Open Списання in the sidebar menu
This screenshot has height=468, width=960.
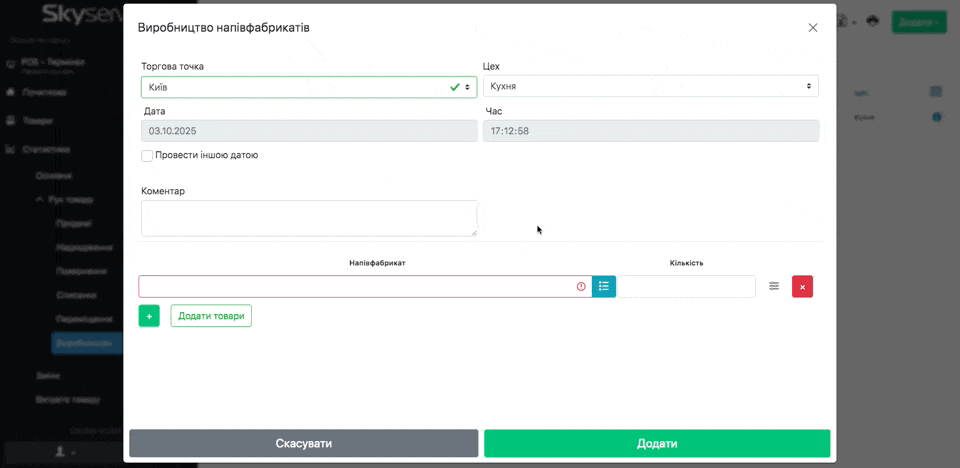pyautogui.click(x=76, y=295)
